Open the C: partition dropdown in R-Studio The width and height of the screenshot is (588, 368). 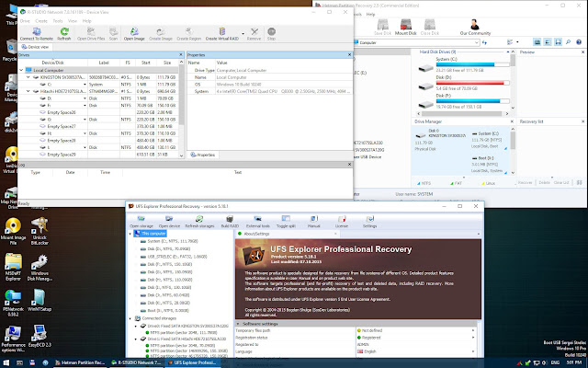tap(85, 85)
